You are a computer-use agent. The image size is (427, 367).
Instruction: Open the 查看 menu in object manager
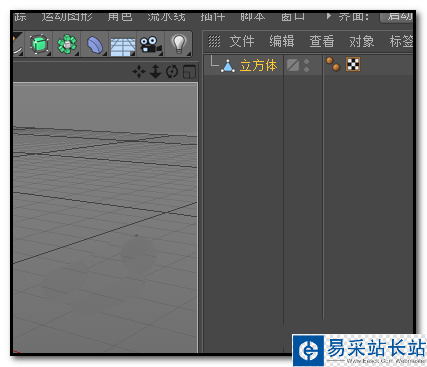[x=322, y=41]
